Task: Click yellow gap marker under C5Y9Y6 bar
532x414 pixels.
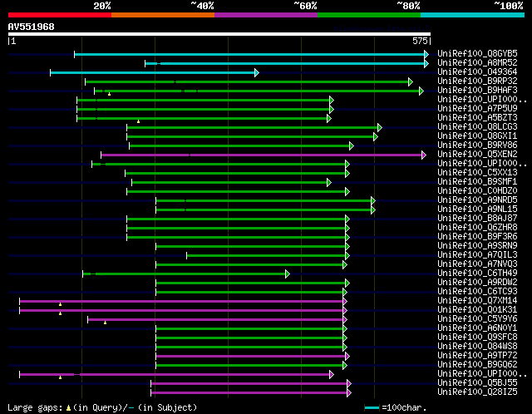Action: point(106,323)
